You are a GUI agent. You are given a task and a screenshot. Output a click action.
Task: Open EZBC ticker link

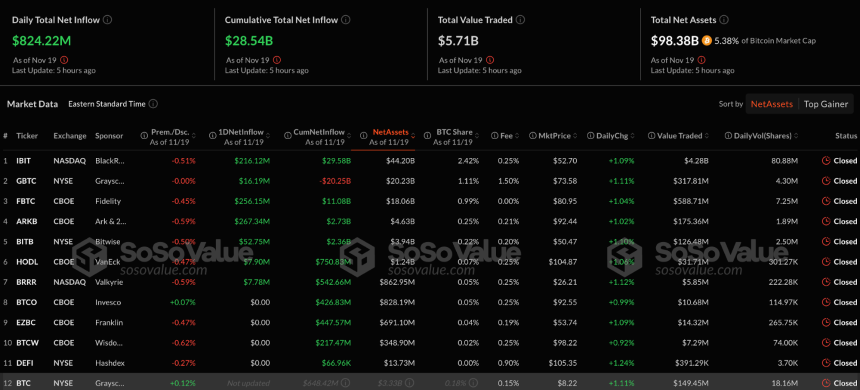point(25,323)
